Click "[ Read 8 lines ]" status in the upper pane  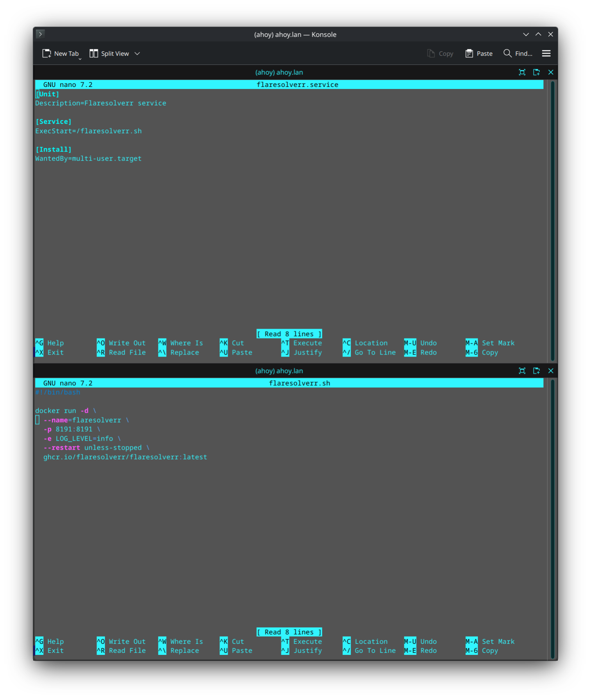click(289, 334)
